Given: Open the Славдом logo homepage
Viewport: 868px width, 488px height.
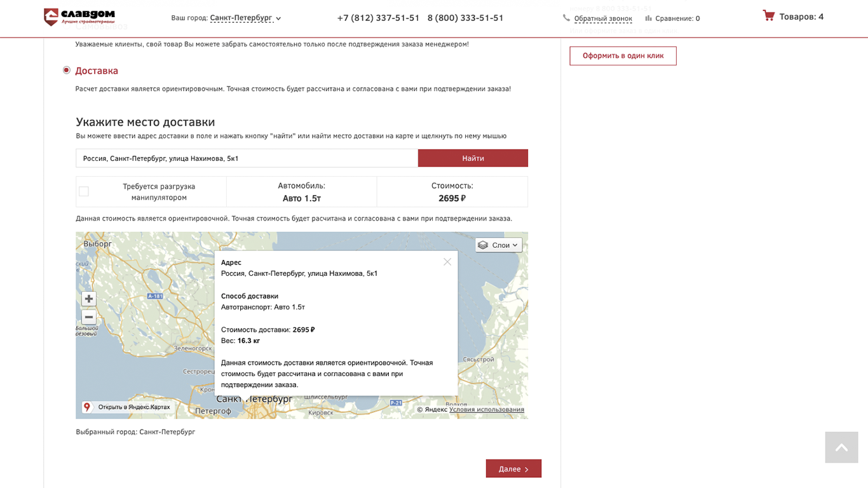Looking at the screenshot, I should 79,17.
